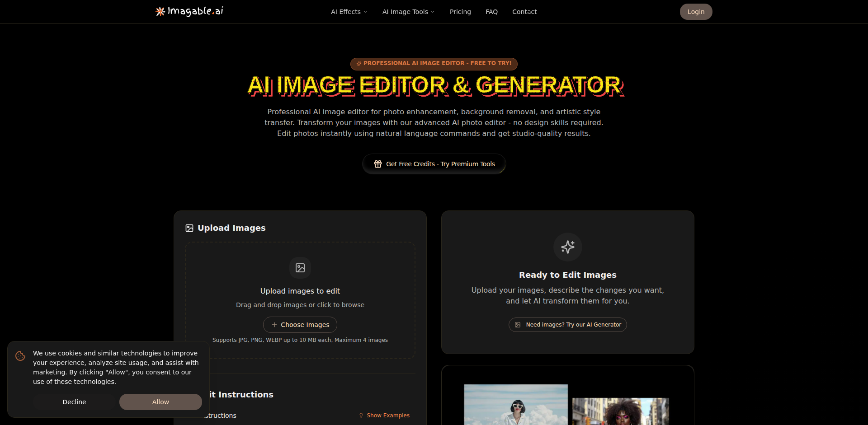Click the 'Drag and drop images or click to browse' text
This screenshot has width=868, height=425.
pyautogui.click(x=300, y=305)
